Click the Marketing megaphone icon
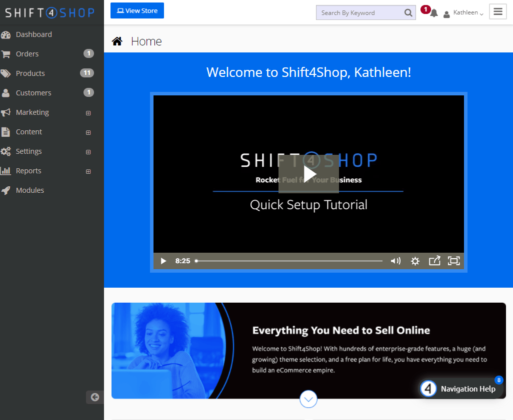This screenshot has width=513, height=420. [x=5, y=112]
